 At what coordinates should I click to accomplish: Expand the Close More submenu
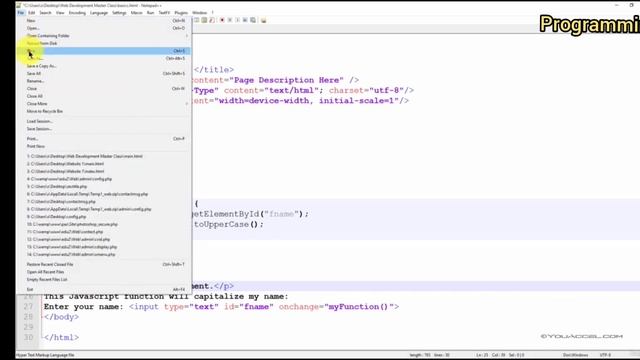(104, 104)
